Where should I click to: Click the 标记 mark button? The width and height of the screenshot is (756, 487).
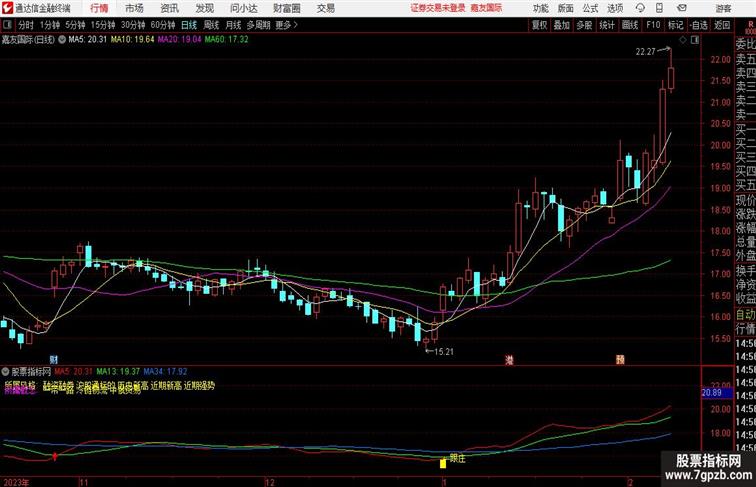(675, 25)
